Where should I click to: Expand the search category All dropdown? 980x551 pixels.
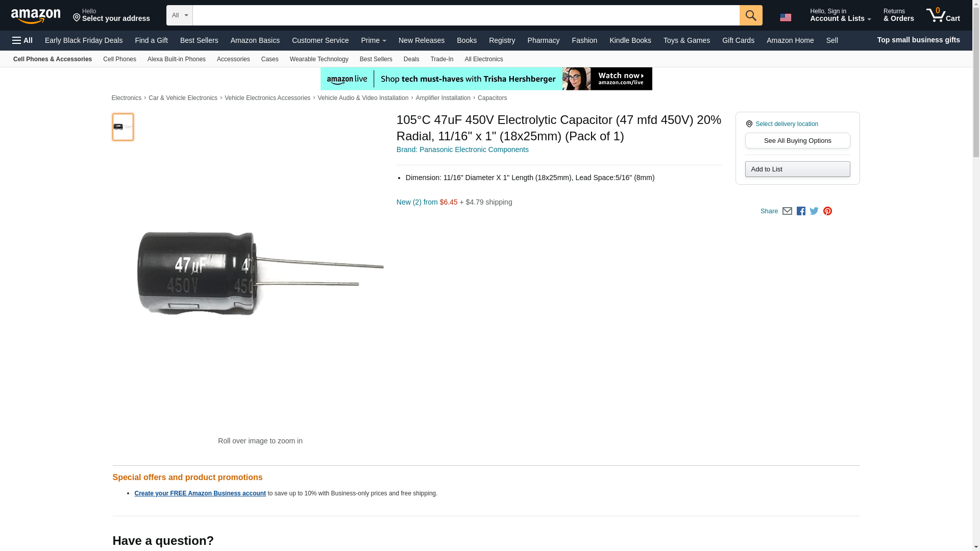coord(180,15)
